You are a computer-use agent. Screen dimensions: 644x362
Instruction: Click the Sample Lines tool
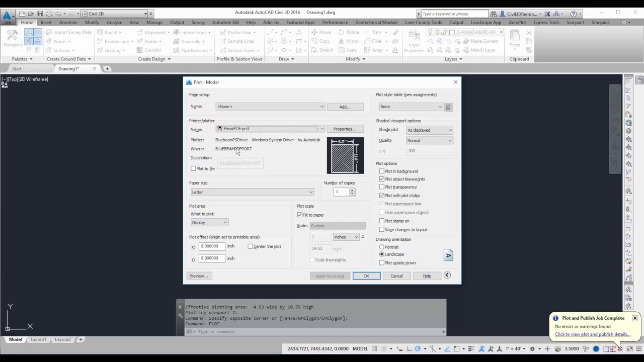tap(236, 41)
